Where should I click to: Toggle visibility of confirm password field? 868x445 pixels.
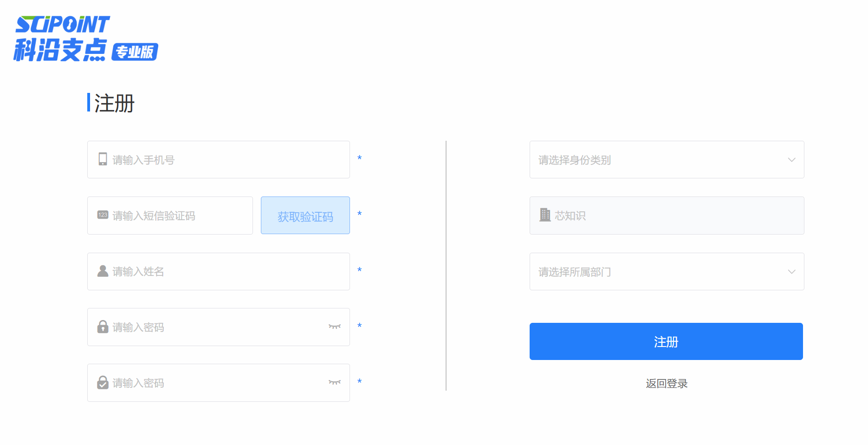click(335, 383)
